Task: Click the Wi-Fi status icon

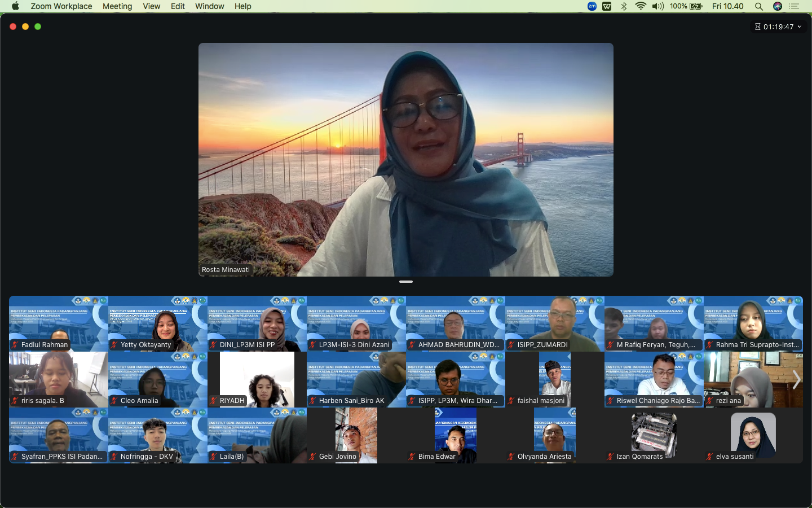Action: (641, 6)
